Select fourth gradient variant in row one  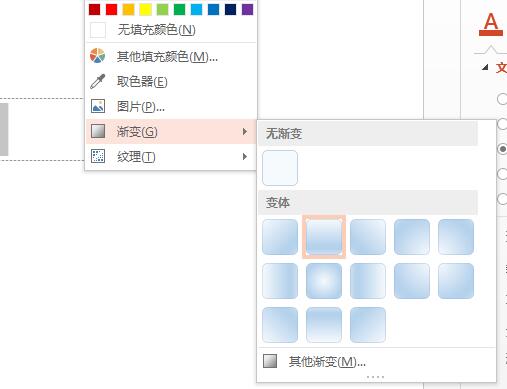412,237
